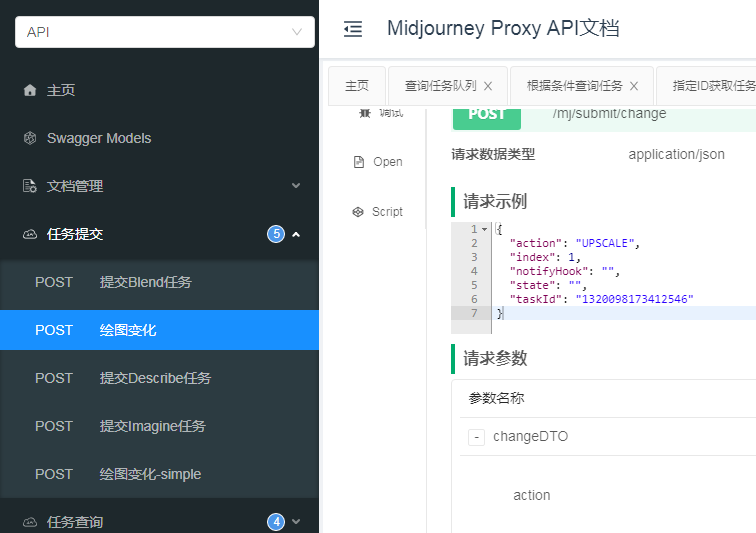The width and height of the screenshot is (756, 533).
Task: Click the Swagger Models cube icon
Action: 30,138
